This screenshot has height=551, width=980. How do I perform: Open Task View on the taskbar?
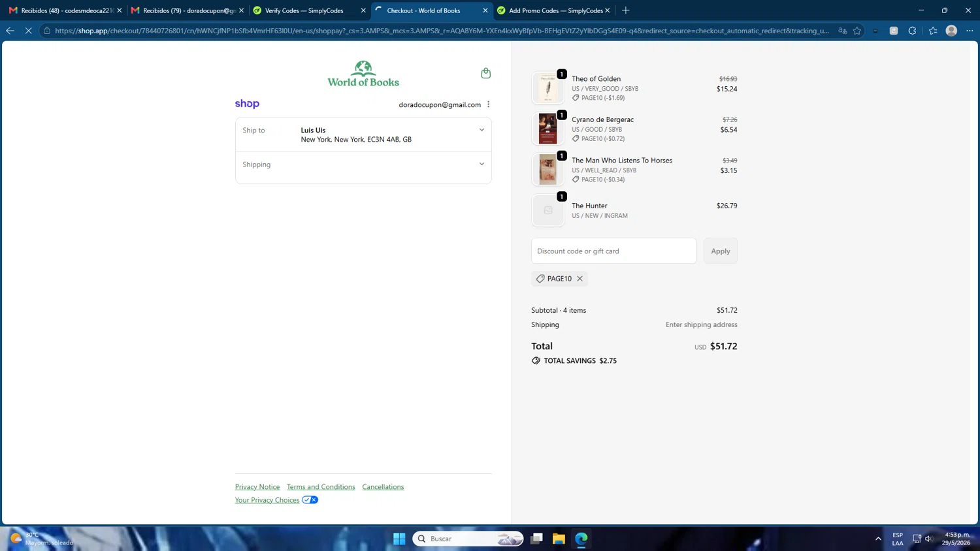point(536,539)
